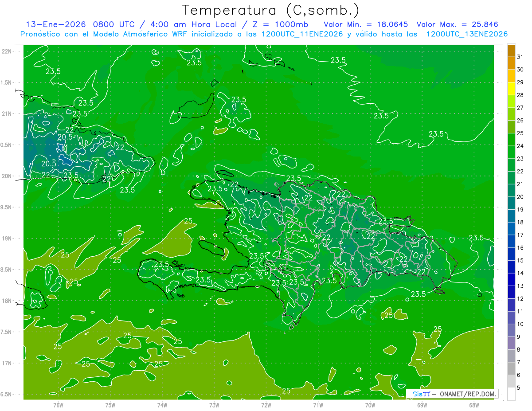Click the "19N" latitude axis label
The width and height of the screenshot is (532, 411).
click(x=7, y=238)
